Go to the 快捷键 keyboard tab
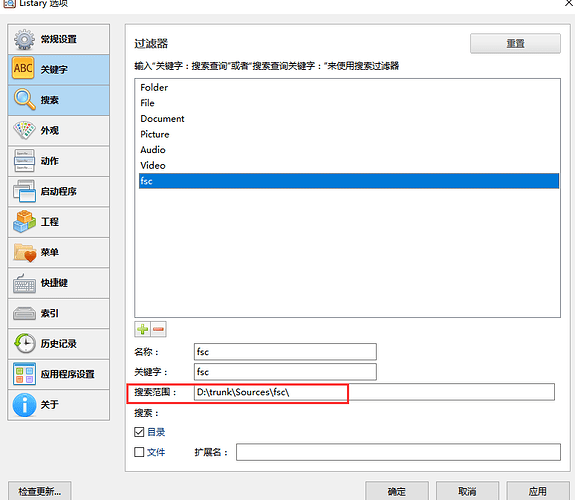575x500 pixels. 59,283
